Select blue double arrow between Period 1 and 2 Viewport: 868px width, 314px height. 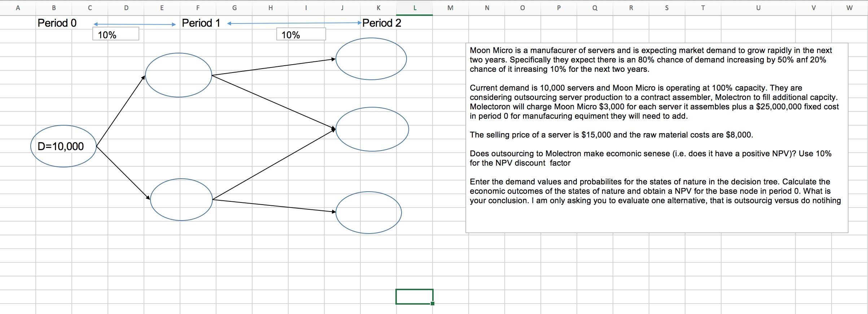(x=294, y=23)
